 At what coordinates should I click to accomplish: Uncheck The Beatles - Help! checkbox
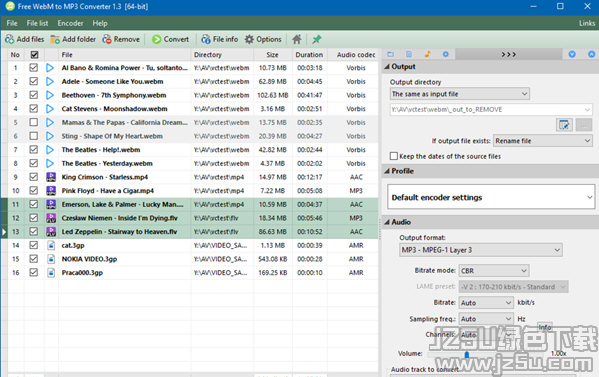point(34,149)
